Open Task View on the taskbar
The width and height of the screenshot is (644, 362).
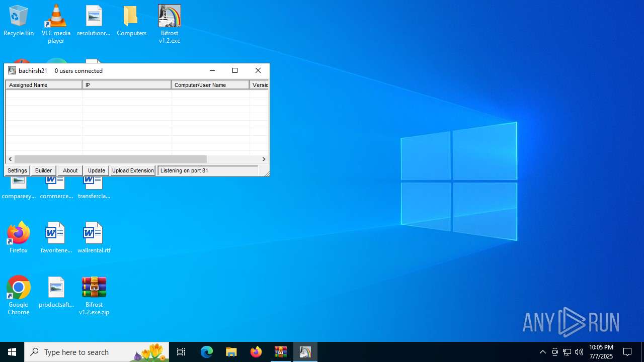[181, 352]
